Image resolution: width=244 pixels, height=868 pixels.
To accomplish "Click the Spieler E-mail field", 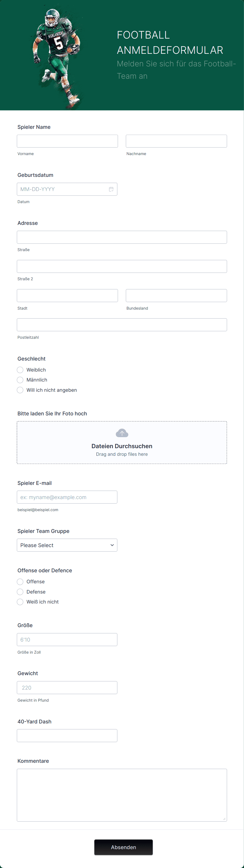I will 67,497.
